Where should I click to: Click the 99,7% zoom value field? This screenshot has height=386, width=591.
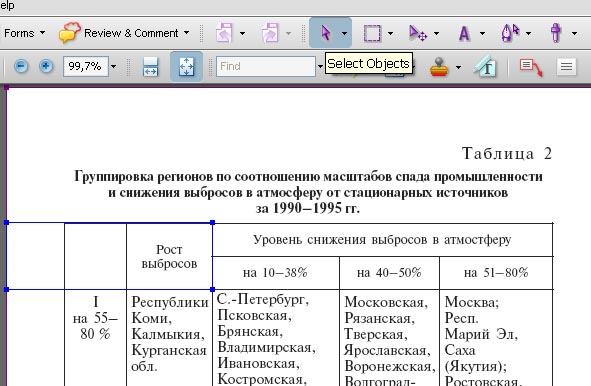[x=86, y=66]
